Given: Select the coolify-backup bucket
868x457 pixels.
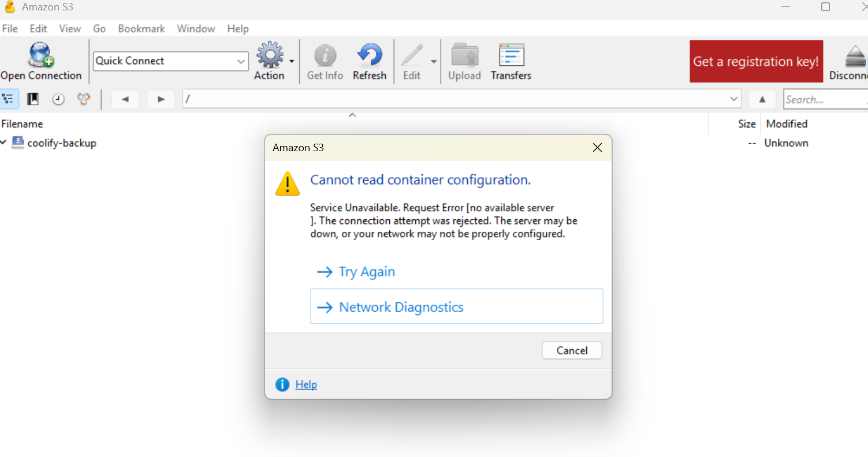Looking at the screenshot, I should pyautogui.click(x=62, y=143).
